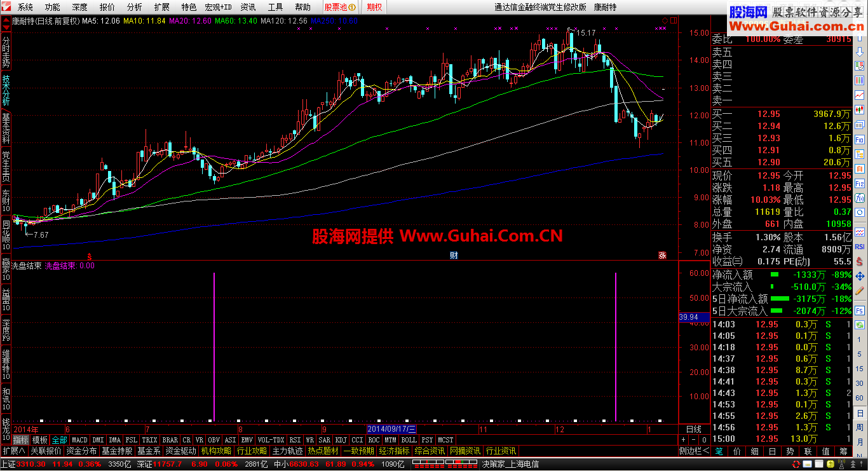
Task: Select the blue four-arrow move icon
Action: click(860, 276)
